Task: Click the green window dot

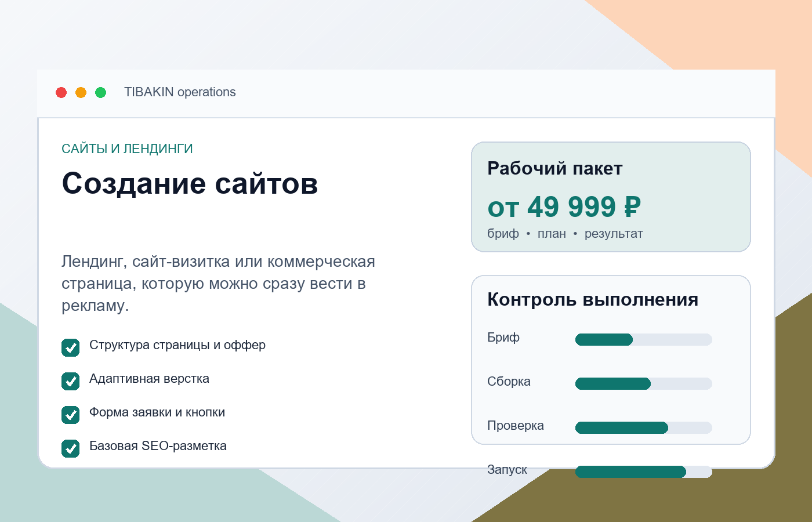Action: pyautogui.click(x=100, y=92)
